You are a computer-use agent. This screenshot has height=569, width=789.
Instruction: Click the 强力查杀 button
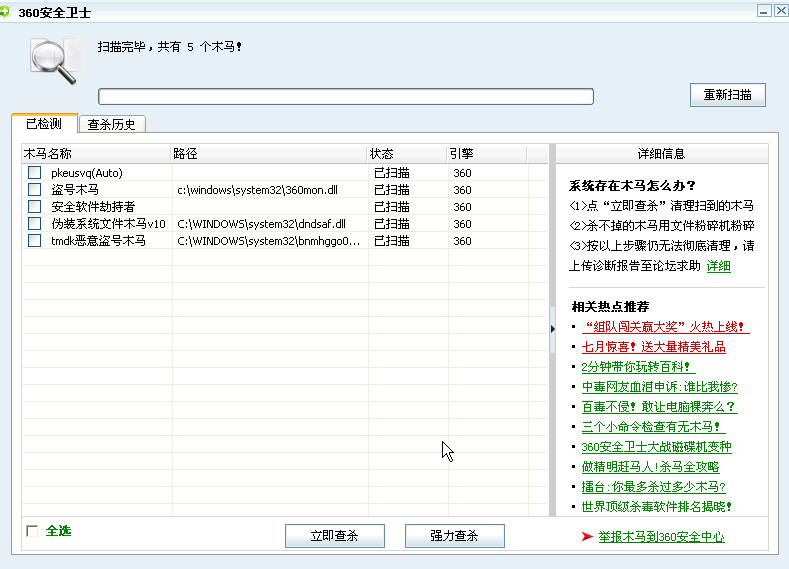click(x=454, y=536)
